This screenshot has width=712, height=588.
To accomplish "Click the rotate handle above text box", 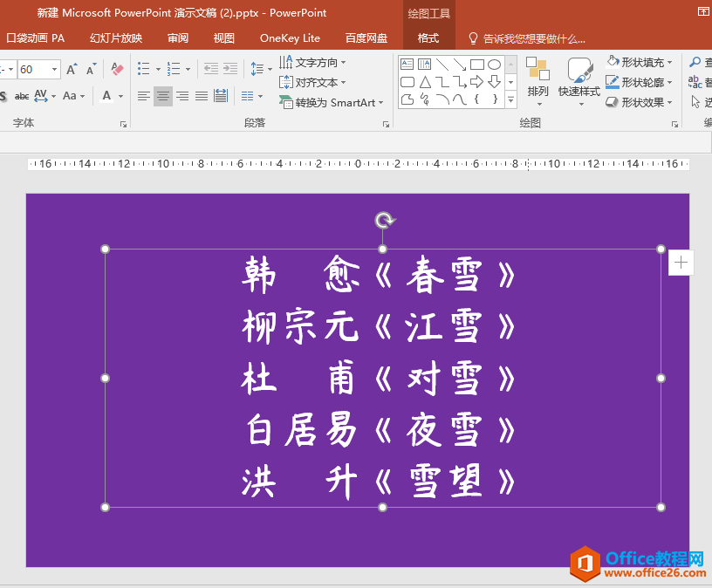I will coord(384,221).
